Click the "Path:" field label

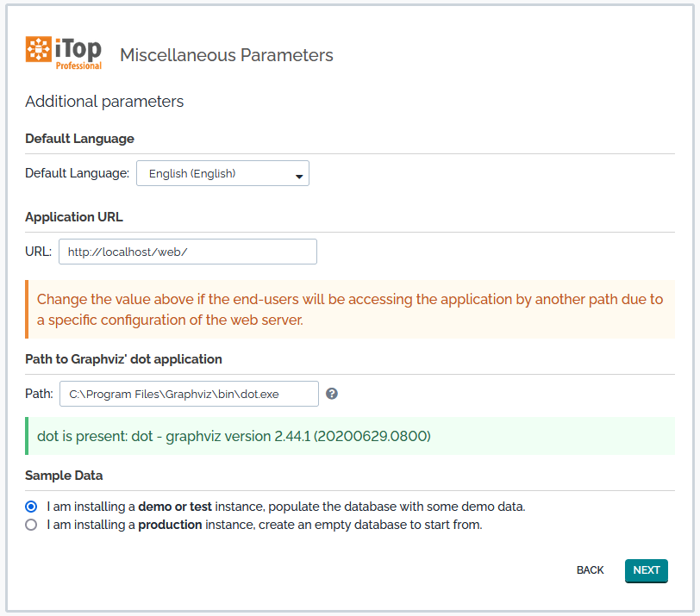[39, 395]
